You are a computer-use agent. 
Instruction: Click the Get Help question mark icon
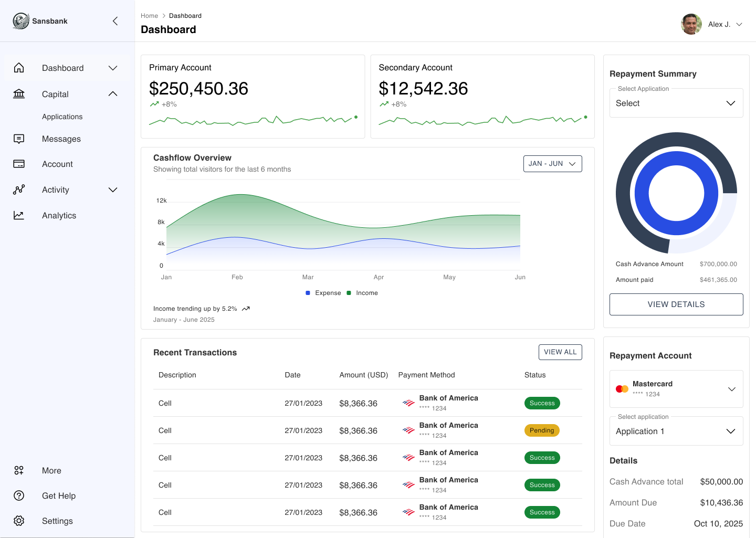pyautogui.click(x=19, y=495)
